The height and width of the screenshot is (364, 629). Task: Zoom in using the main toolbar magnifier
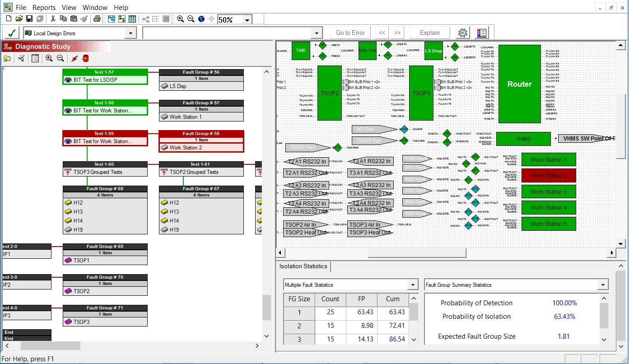[180, 19]
